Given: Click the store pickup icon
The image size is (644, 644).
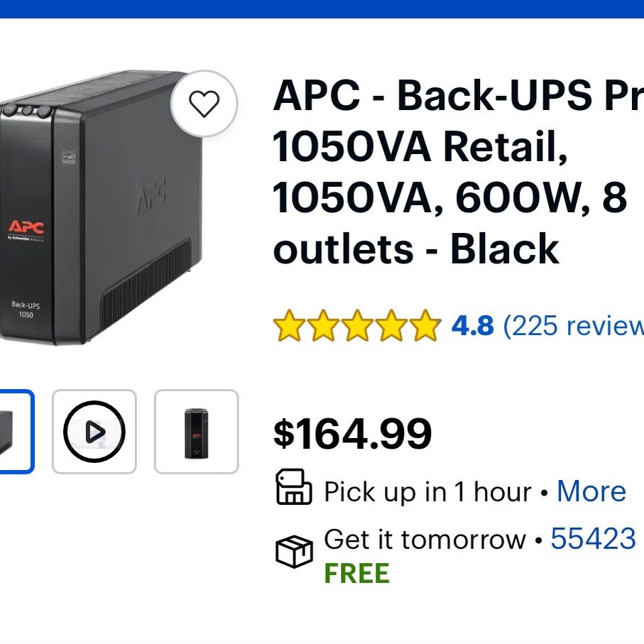Looking at the screenshot, I should [x=294, y=487].
